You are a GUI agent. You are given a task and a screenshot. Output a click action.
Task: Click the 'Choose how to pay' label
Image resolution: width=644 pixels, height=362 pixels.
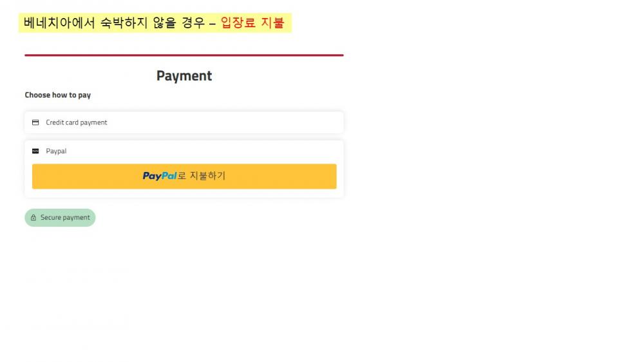point(57,95)
